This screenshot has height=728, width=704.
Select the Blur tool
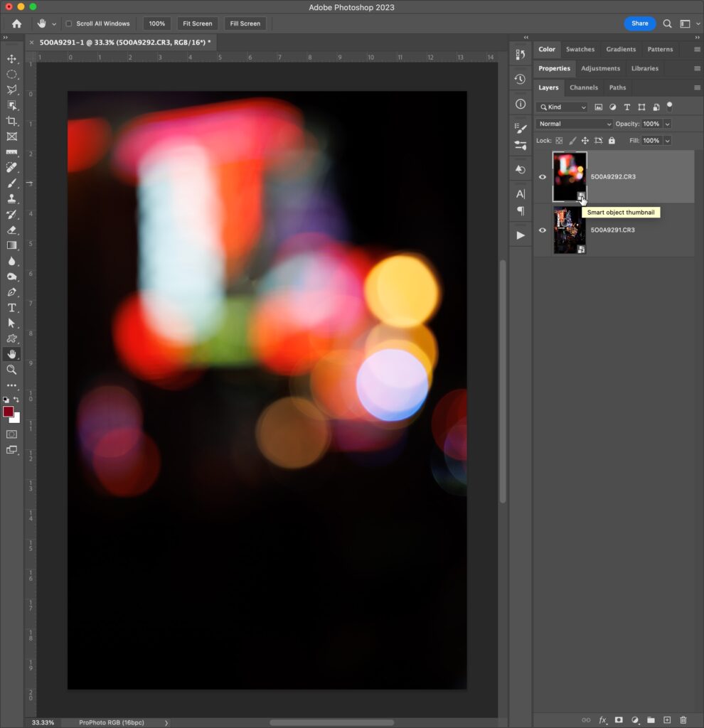coord(11,261)
